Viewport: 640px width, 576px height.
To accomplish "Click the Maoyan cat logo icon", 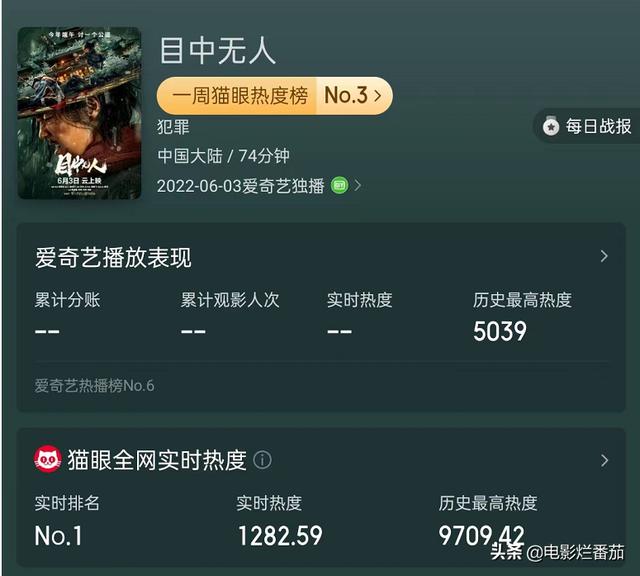I will (x=48, y=460).
